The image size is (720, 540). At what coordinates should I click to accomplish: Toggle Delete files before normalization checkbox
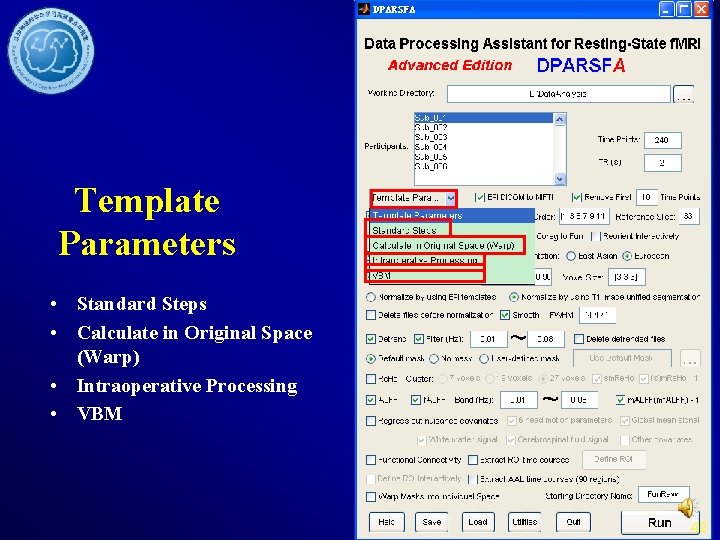(371, 315)
